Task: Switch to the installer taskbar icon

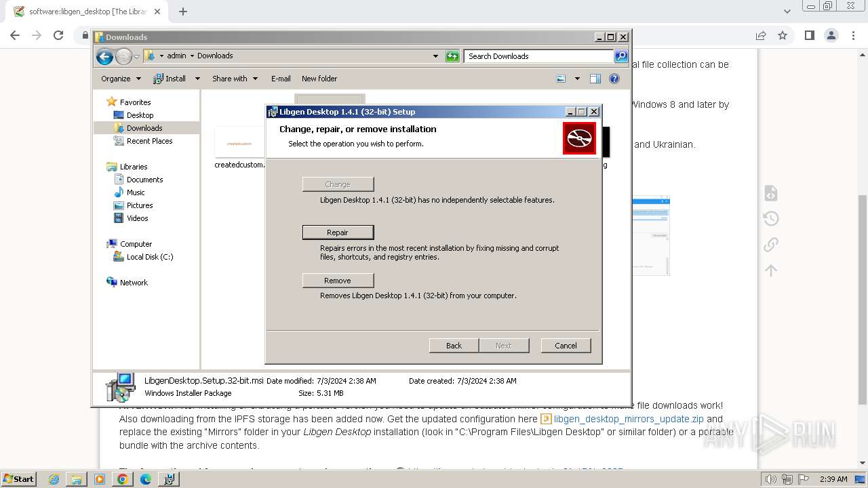Action: 169,479
